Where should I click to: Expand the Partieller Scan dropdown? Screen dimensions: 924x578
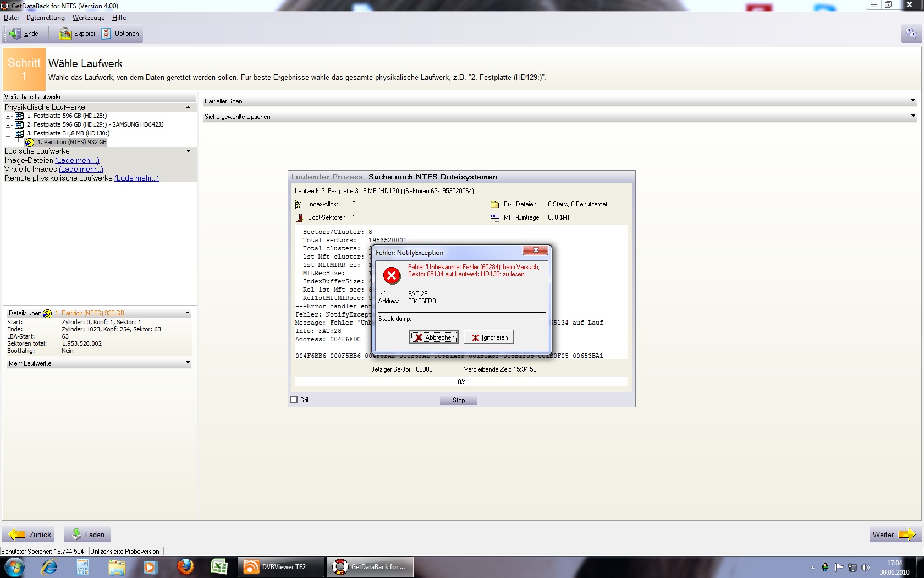pyautogui.click(x=913, y=101)
